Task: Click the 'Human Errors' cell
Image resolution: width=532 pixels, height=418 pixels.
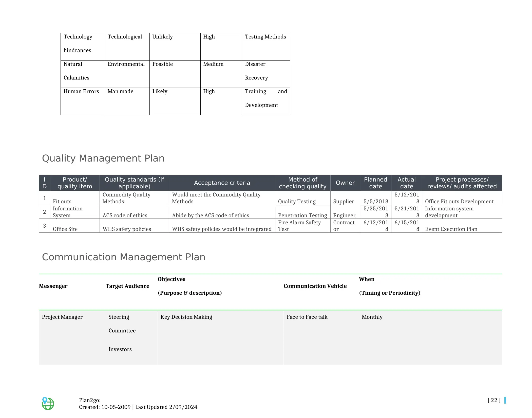Action: [83, 101]
